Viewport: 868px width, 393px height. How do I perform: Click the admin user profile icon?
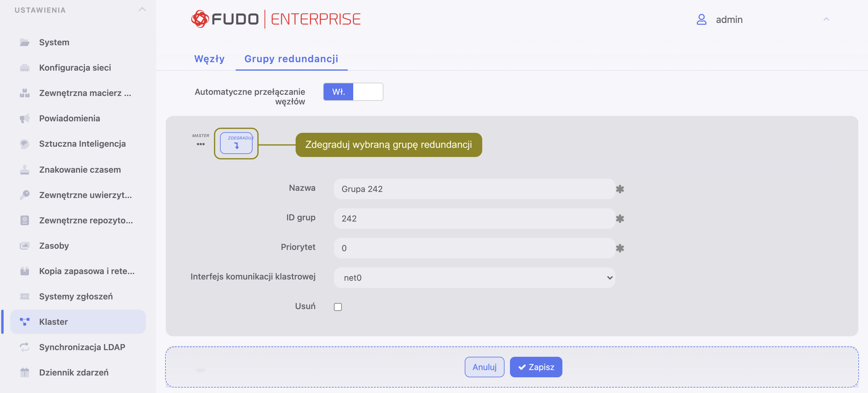(x=701, y=19)
